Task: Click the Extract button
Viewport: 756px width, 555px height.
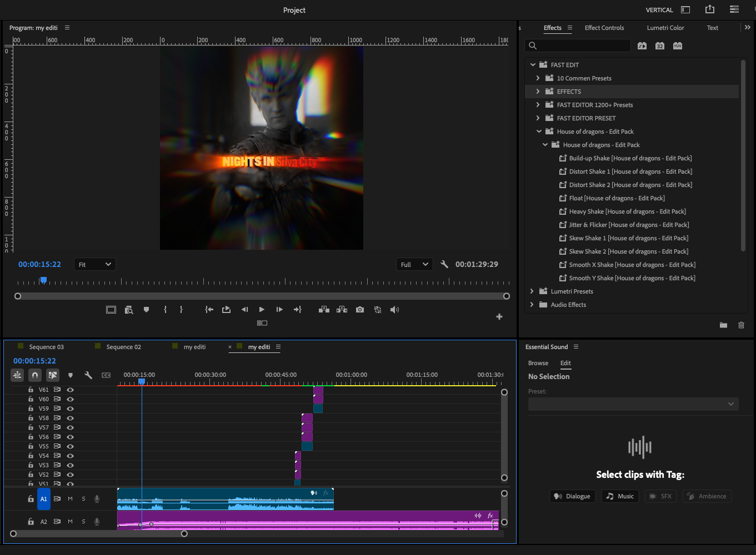Action: pos(342,310)
